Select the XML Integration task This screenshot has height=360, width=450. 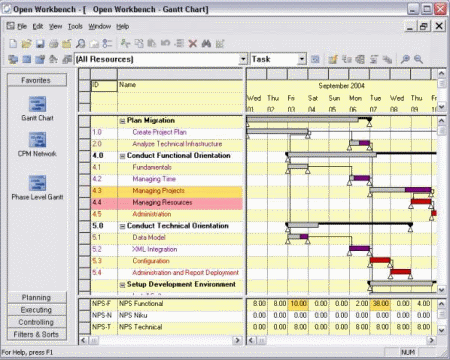[155, 249]
